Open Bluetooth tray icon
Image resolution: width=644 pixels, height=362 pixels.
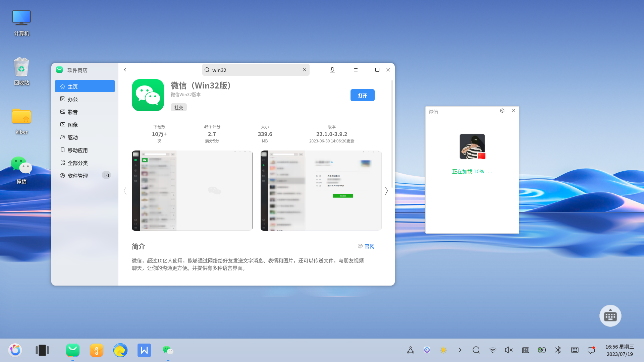[558, 350]
